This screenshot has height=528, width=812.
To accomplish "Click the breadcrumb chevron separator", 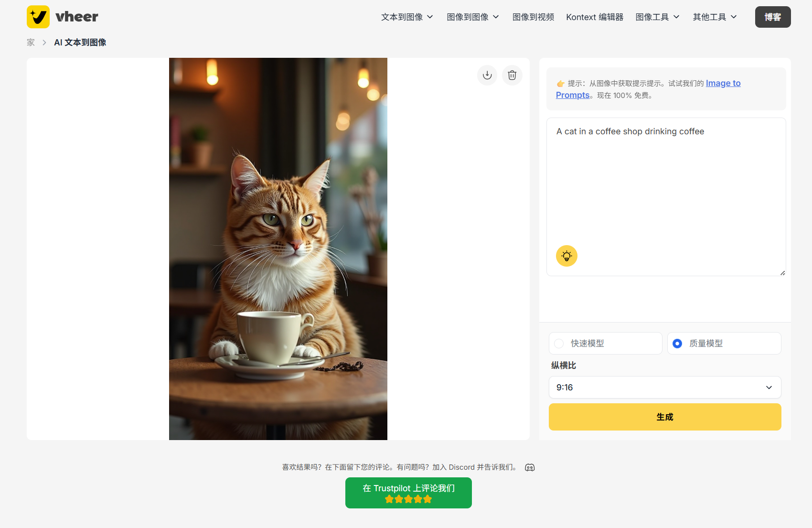I will [44, 43].
